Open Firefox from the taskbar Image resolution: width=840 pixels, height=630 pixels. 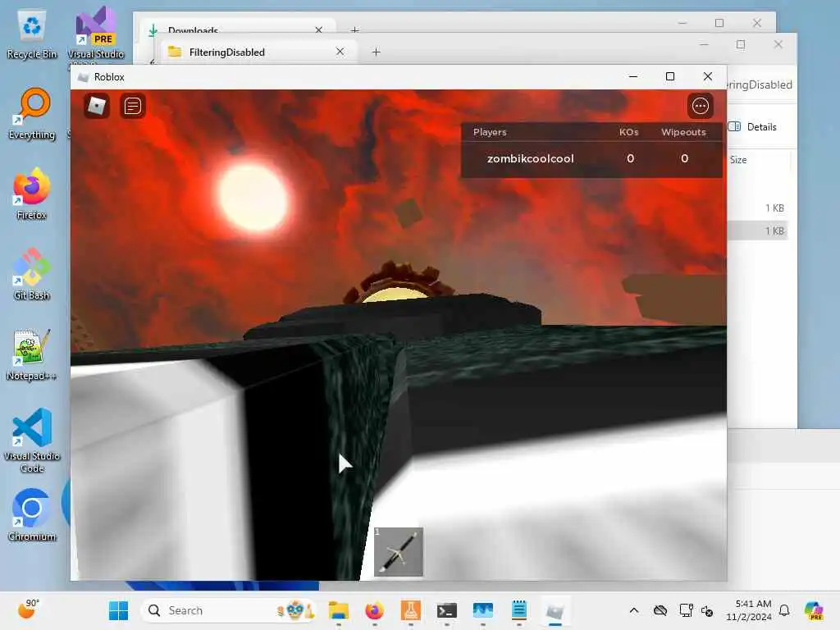pyautogui.click(x=374, y=610)
